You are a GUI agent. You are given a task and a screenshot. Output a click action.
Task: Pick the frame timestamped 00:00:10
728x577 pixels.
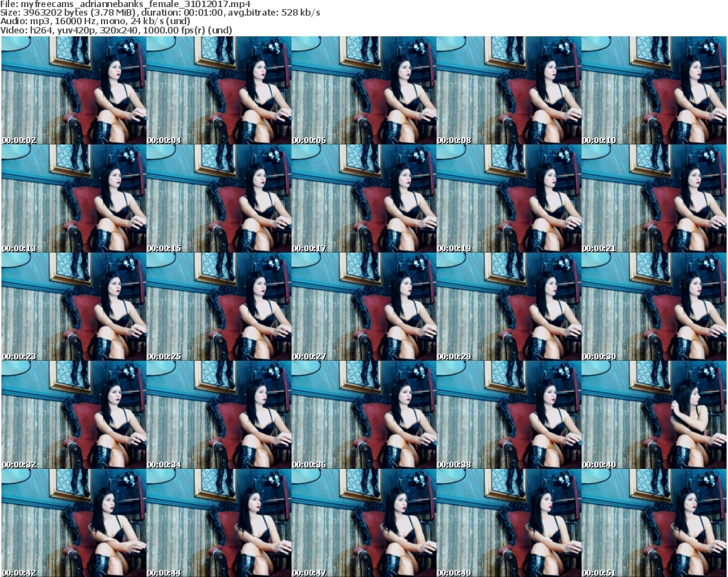click(653, 90)
